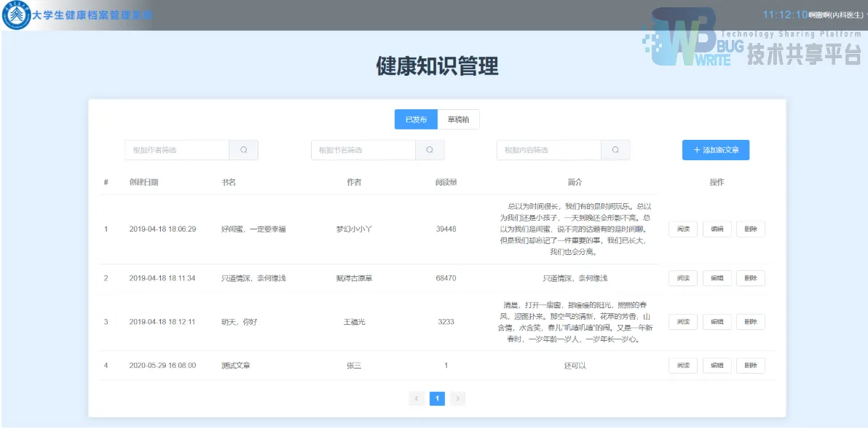The image size is (868, 429).
Task: Edit article 只道情深，奈何缘浅
Action: coord(717,278)
